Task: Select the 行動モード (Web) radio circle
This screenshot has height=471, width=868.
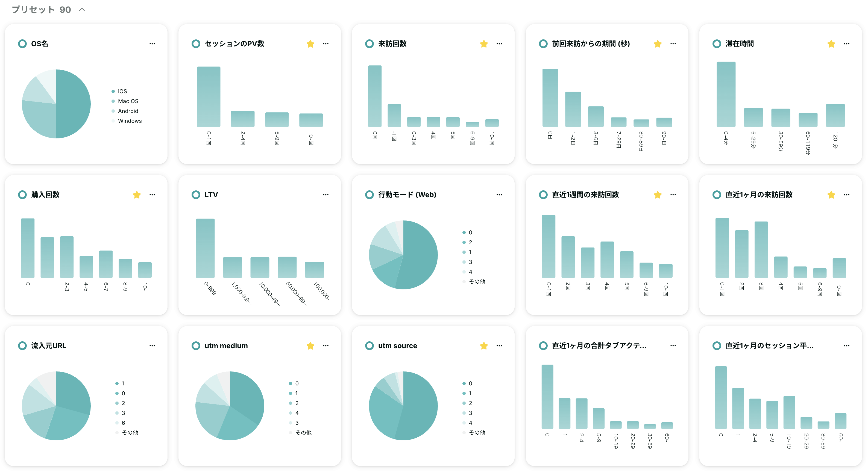Action: (369, 195)
